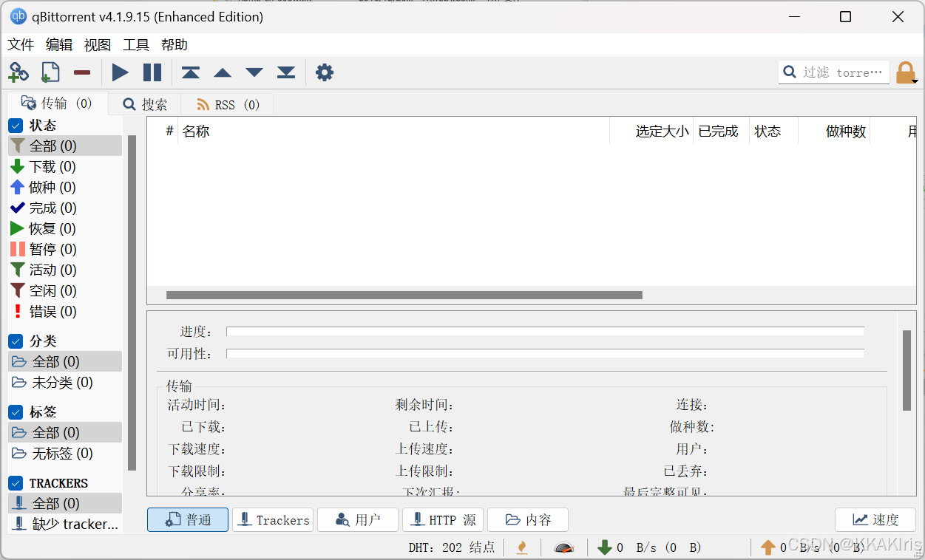Screen dimensions: 925x560
Task: Select the 下载 (0) status filter
Action: (x=65, y=167)
